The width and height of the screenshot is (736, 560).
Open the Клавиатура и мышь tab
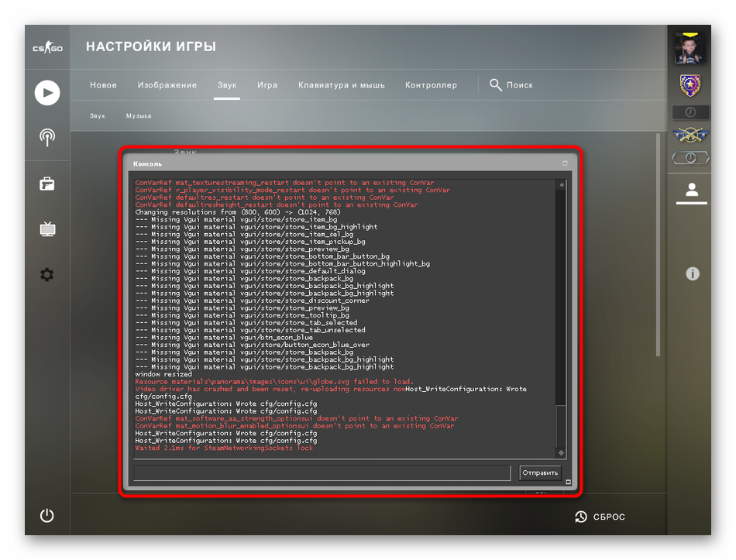pyautogui.click(x=341, y=85)
